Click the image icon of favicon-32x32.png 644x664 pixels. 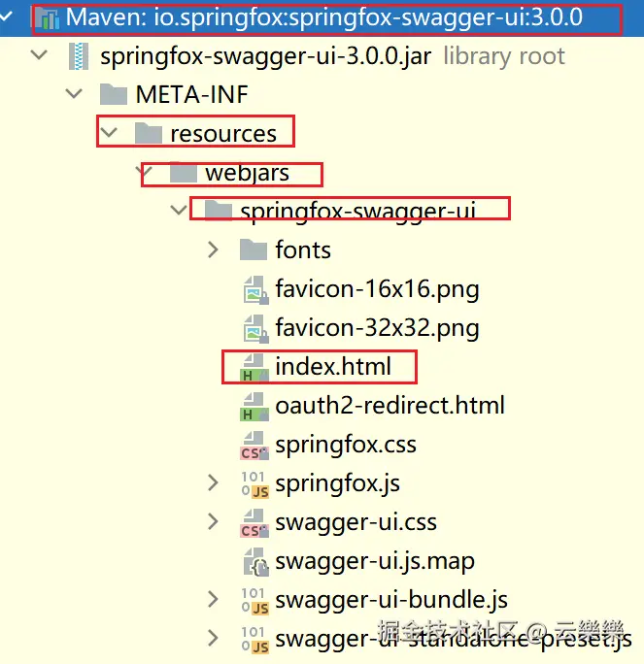pos(255,329)
